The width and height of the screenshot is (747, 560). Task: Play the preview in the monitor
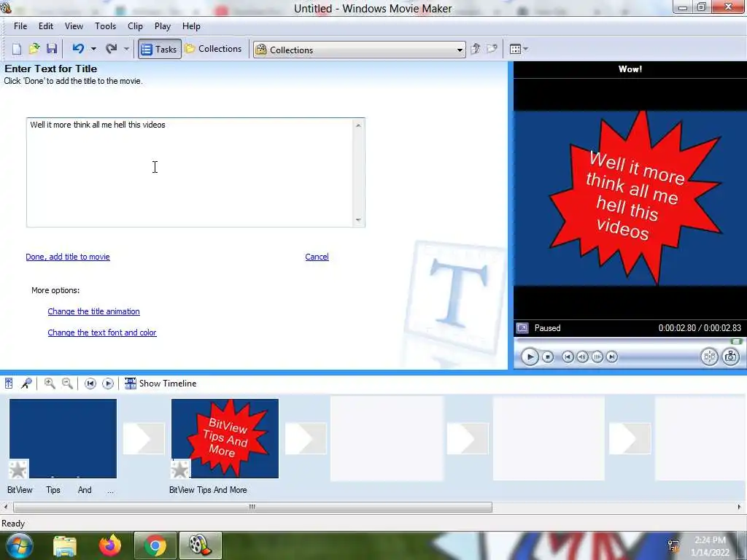tap(530, 357)
